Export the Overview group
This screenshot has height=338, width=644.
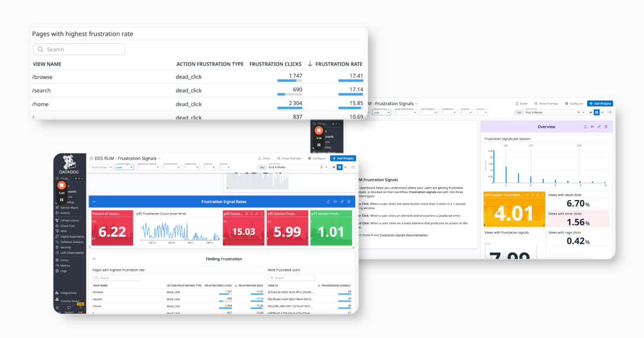tap(585, 127)
